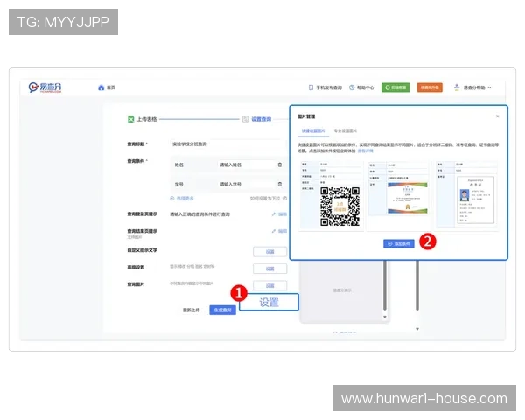
Task: Open the 首页 home icon
Action: pos(101,87)
